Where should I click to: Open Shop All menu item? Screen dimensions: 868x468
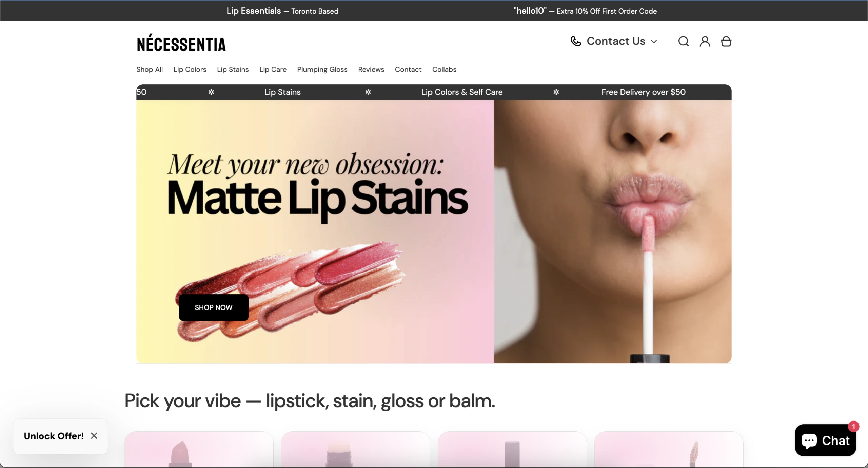pos(150,69)
